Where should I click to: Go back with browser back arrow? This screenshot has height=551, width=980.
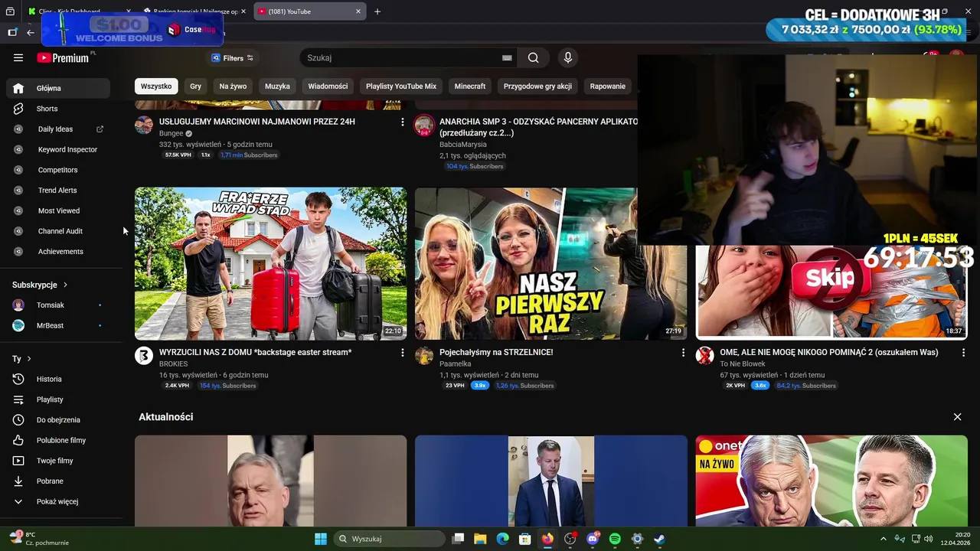coord(31,32)
